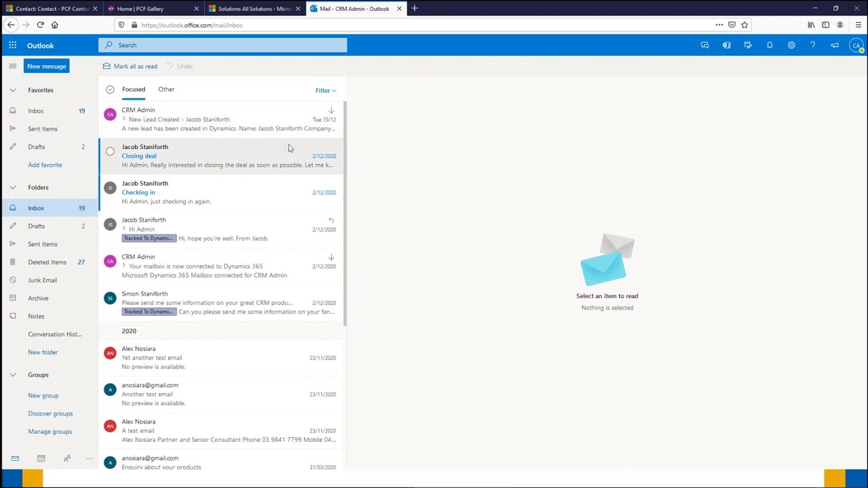Open the What's new megaphone icon
This screenshot has width=868, height=488.
(835, 45)
